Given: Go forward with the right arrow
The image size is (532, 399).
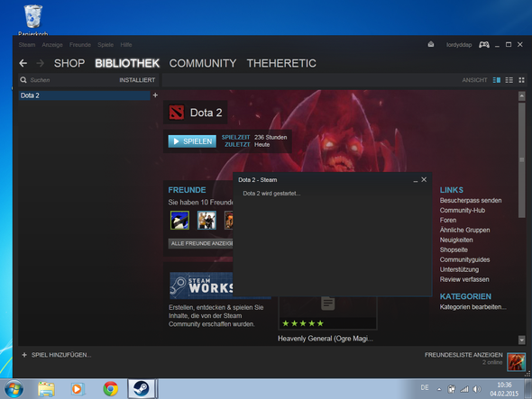Looking at the screenshot, I should [40, 63].
